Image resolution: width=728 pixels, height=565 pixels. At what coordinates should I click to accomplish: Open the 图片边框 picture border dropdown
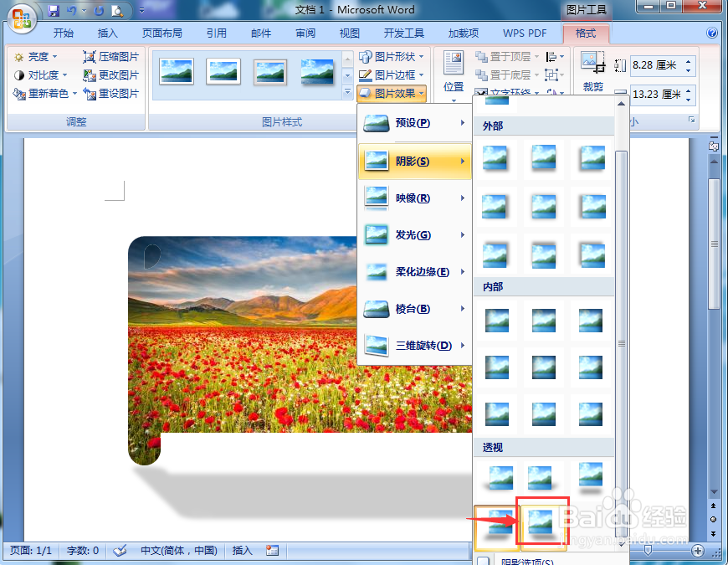point(392,74)
